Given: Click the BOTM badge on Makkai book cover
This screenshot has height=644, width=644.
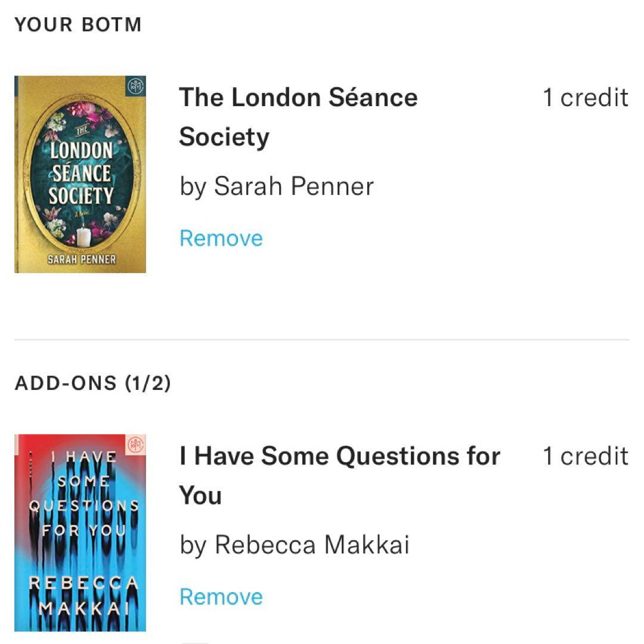Looking at the screenshot, I should click(136, 445).
